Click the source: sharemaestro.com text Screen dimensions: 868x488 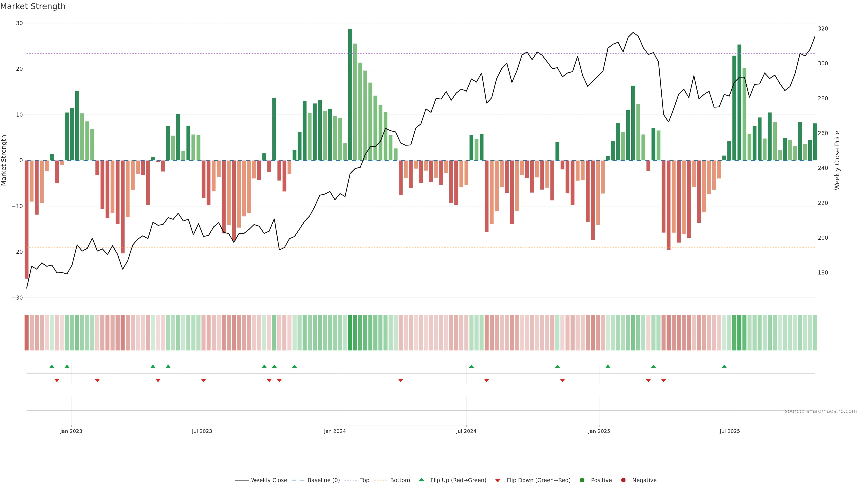[x=821, y=411]
